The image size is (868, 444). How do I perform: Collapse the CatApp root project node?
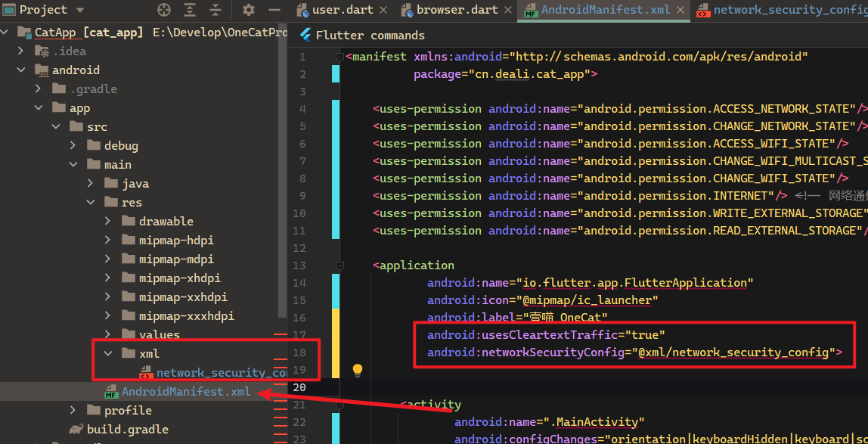(5, 32)
